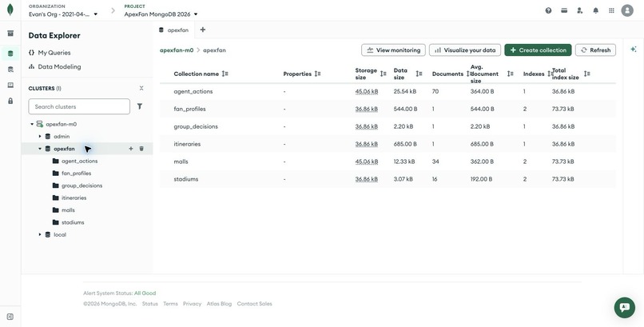
Task: Open fan_profiles row in table
Action: (388, 109)
